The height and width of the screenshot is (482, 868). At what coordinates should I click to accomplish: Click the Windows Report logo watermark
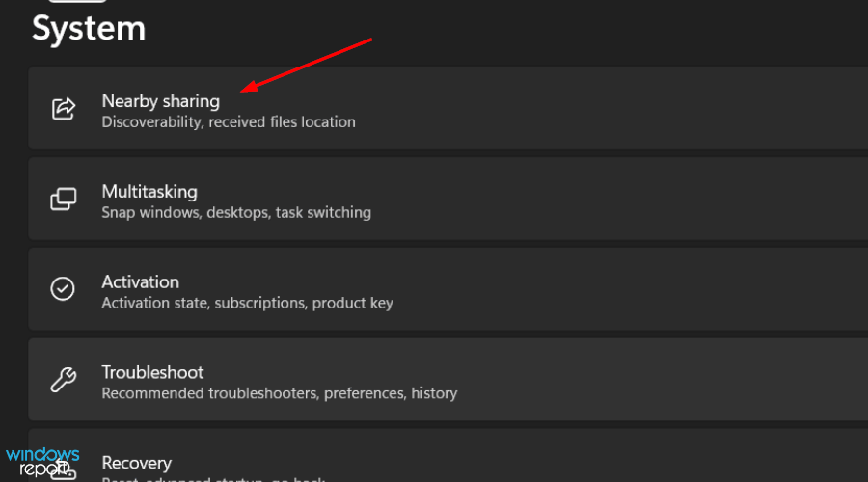click(x=42, y=461)
